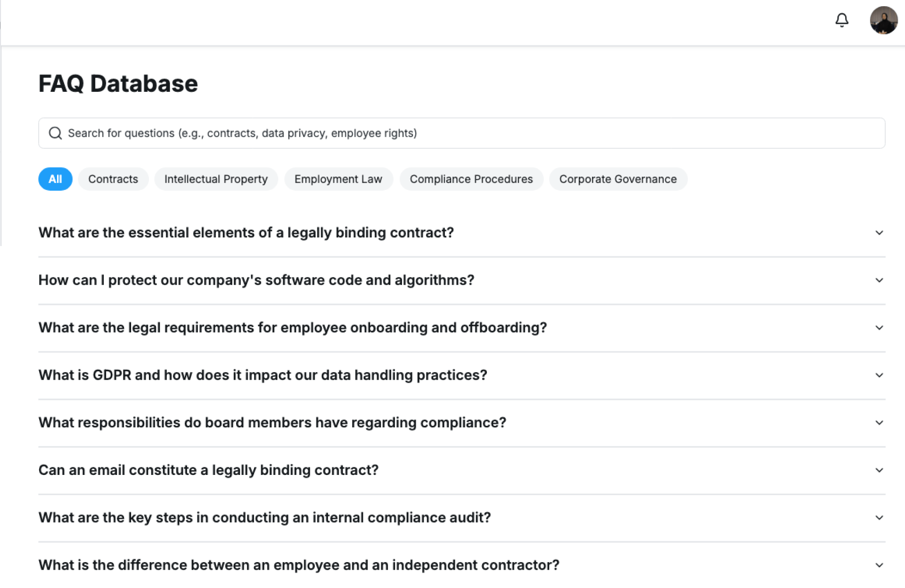Filter by Intellectual Property category

[216, 179]
